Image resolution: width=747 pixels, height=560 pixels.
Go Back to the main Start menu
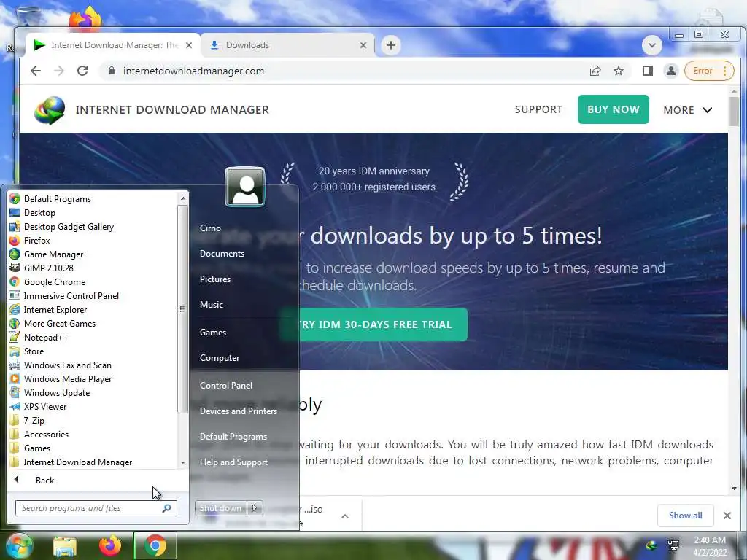[44, 480]
